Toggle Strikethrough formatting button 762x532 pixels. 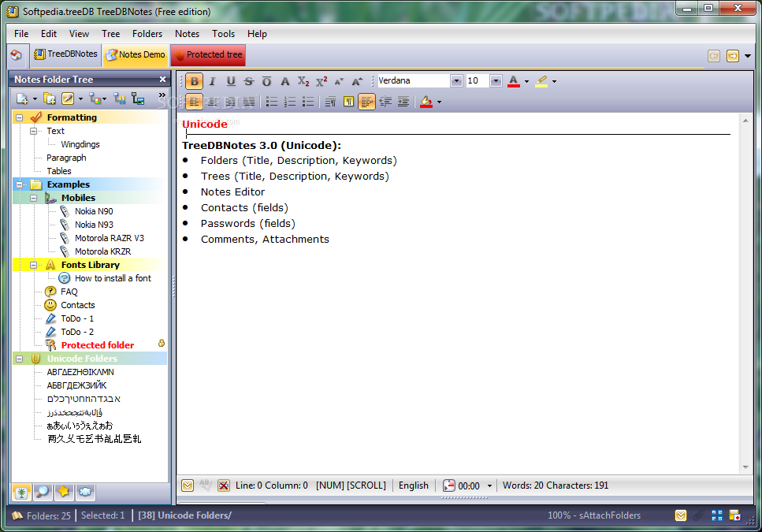click(x=249, y=81)
